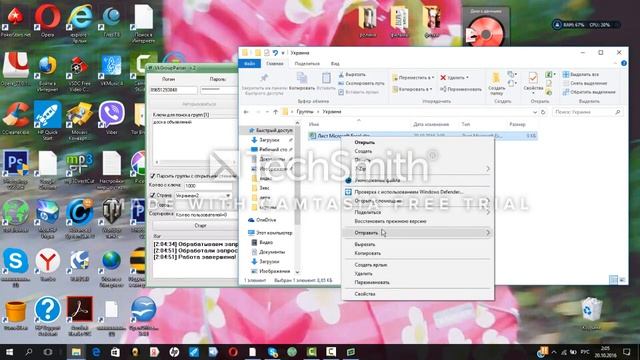This screenshot has height=360, width=640.
Task: Click Select all in Explorer ribbon
Action: (580, 74)
